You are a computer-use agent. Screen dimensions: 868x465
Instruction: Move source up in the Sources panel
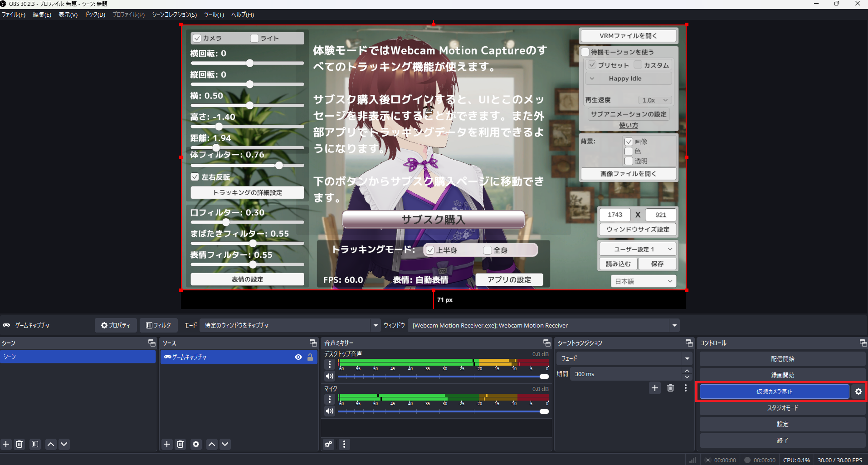point(212,444)
